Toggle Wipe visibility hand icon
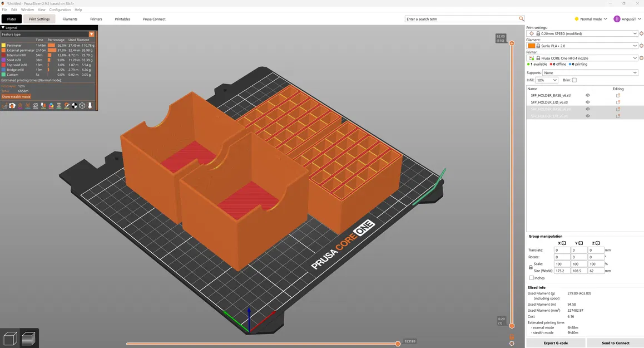This screenshot has height=348, width=644. pyautogui.click(x=12, y=106)
